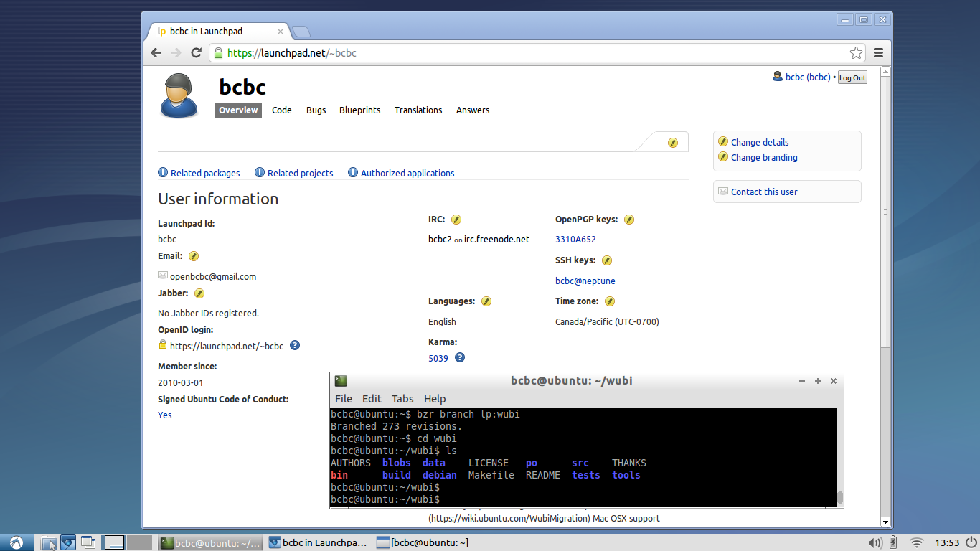Open the volume control in the system tray
Screen dimensions: 980x551
(x=875, y=542)
